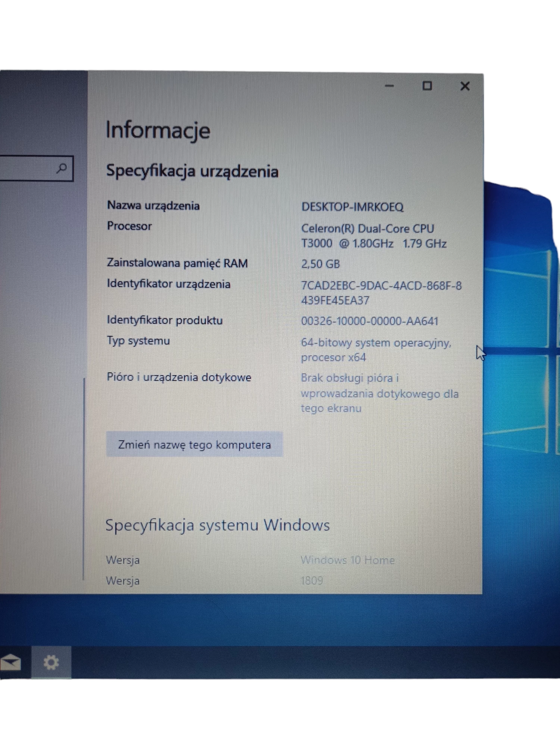This screenshot has width=560, height=747.
Task: Click the Nazwa urządzenia label
Action: pyautogui.click(x=153, y=205)
